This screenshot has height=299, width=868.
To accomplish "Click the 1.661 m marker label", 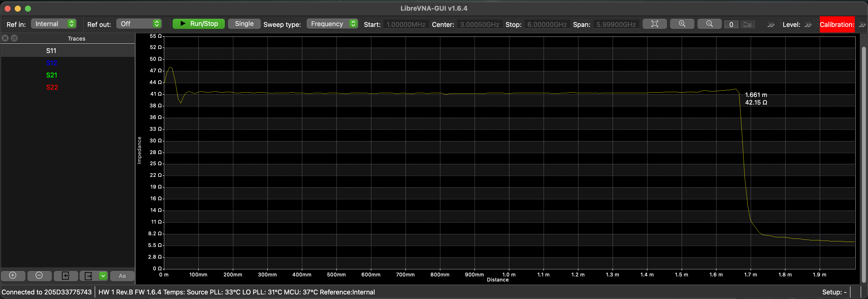I will [x=756, y=95].
